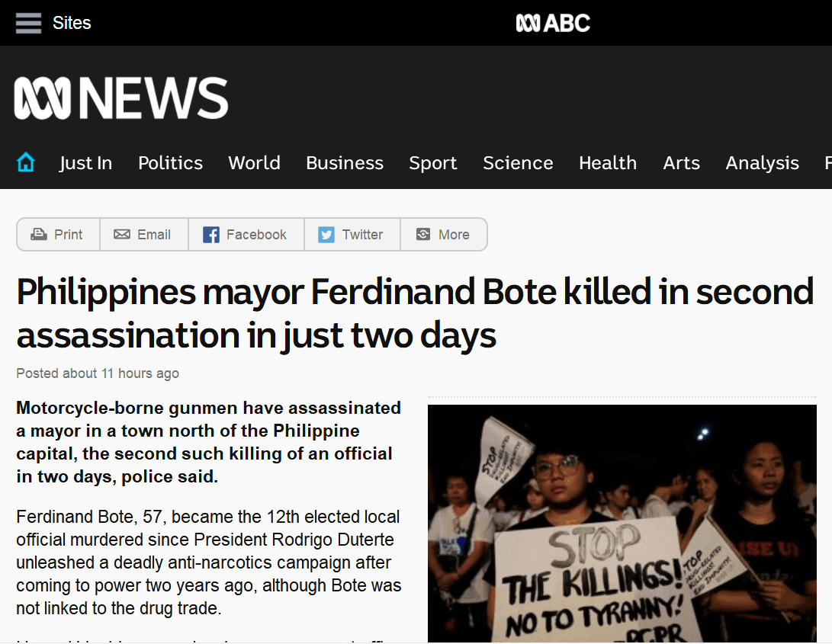Open the World news section

coord(254,163)
